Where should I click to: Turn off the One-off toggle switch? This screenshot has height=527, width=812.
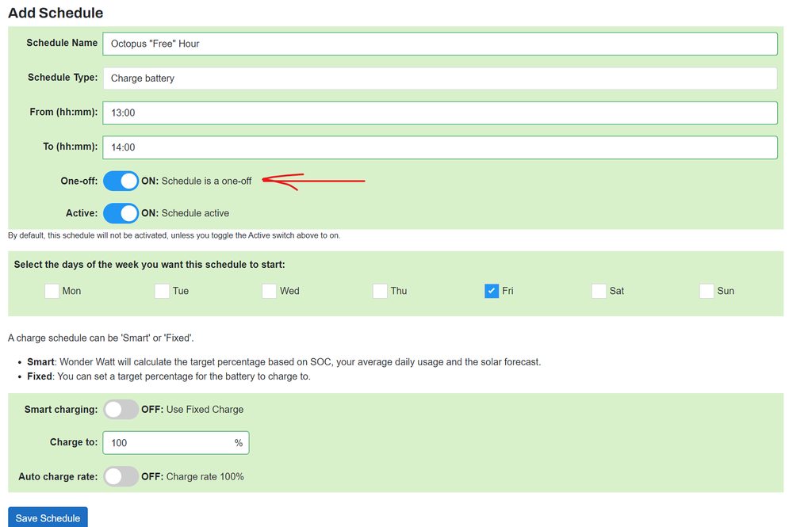coord(121,181)
